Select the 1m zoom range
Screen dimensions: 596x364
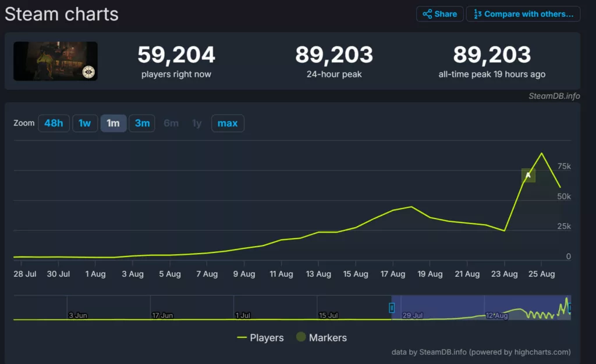tap(113, 123)
